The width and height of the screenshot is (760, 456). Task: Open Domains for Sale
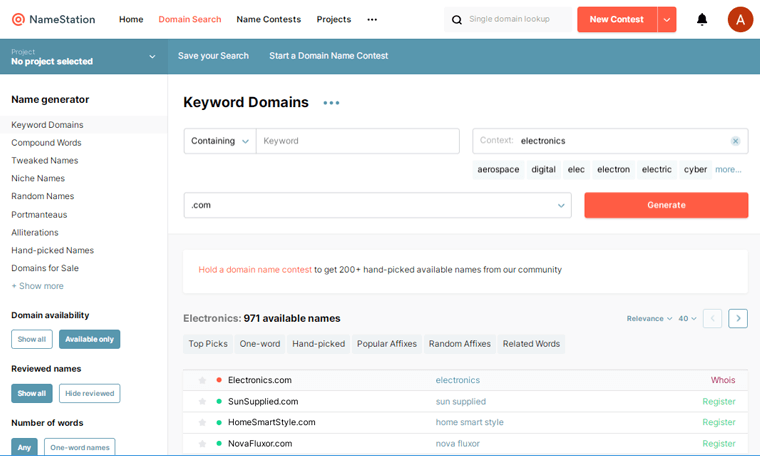pos(45,268)
